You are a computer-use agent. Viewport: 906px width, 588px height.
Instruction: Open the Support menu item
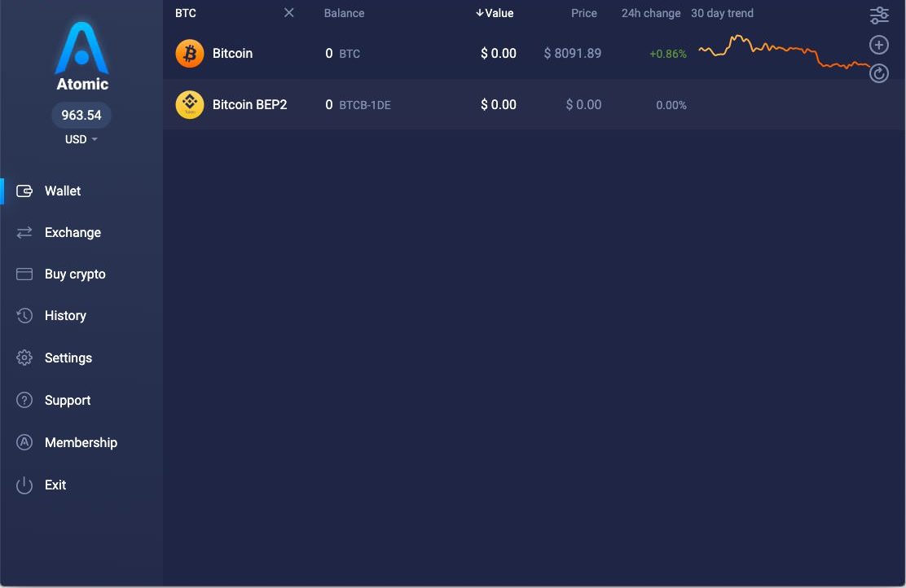(x=81, y=400)
